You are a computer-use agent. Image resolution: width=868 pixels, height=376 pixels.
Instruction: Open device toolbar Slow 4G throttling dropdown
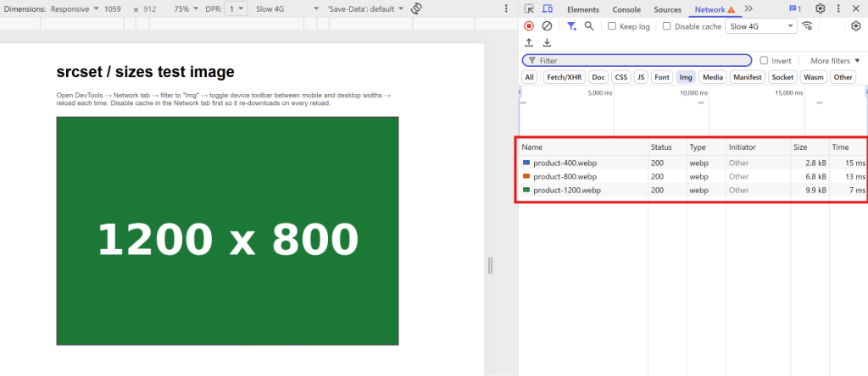click(x=287, y=8)
